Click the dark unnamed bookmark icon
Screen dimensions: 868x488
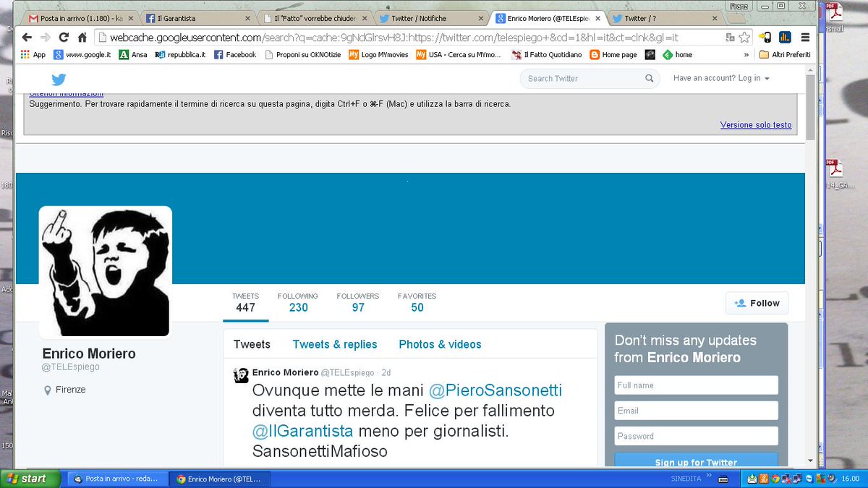650,54
